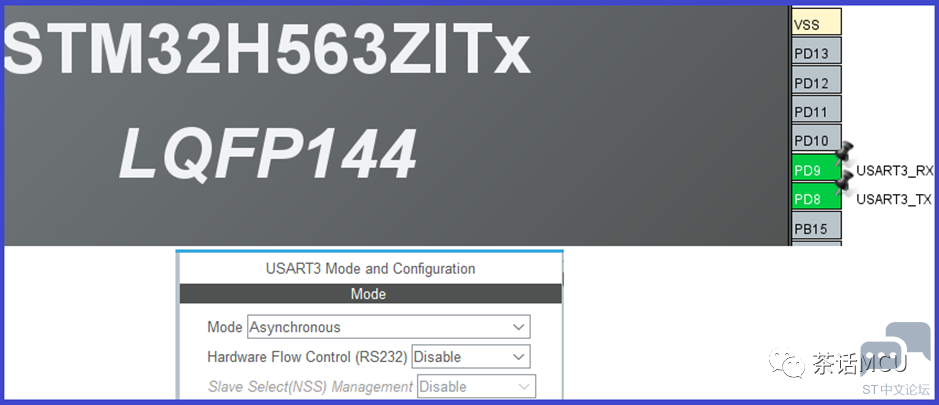Select the VSS pin
The height and width of the screenshot is (405, 939).
pyautogui.click(x=816, y=22)
